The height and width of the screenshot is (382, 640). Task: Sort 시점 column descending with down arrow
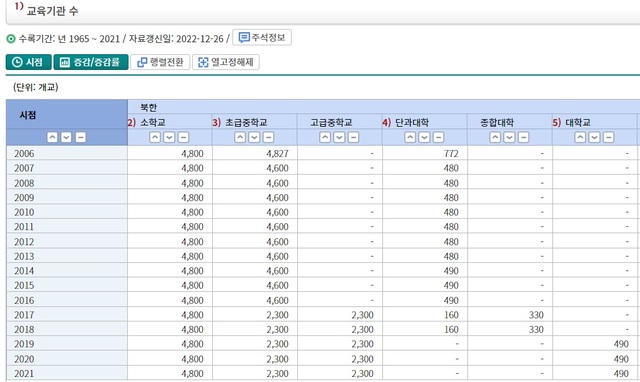[66, 138]
